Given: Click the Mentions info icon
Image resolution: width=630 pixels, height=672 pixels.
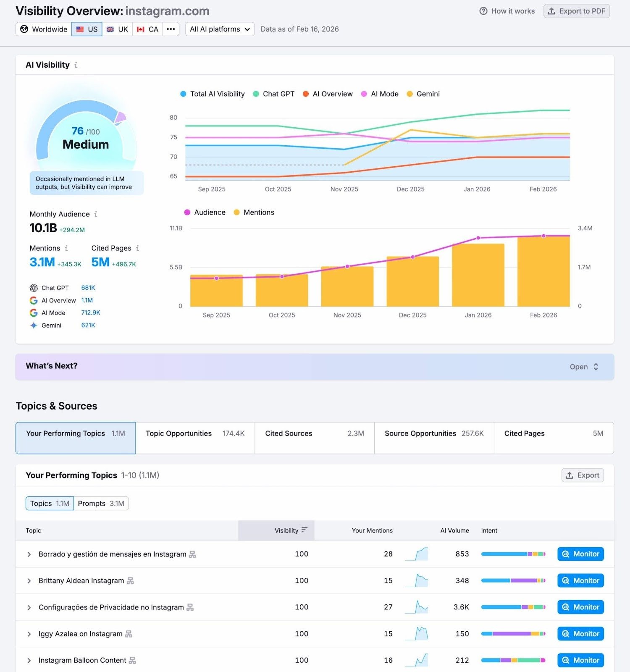Looking at the screenshot, I should pyautogui.click(x=66, y=248).
